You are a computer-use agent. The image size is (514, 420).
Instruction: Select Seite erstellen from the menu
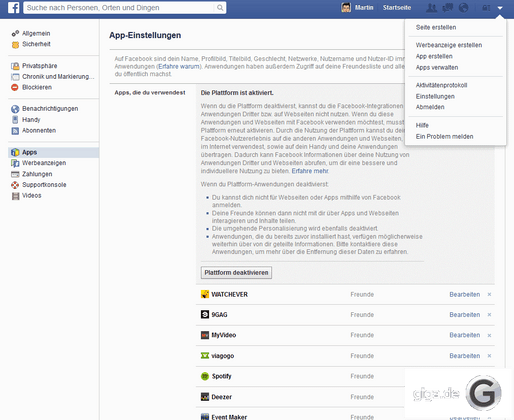(x=436, y=27)
